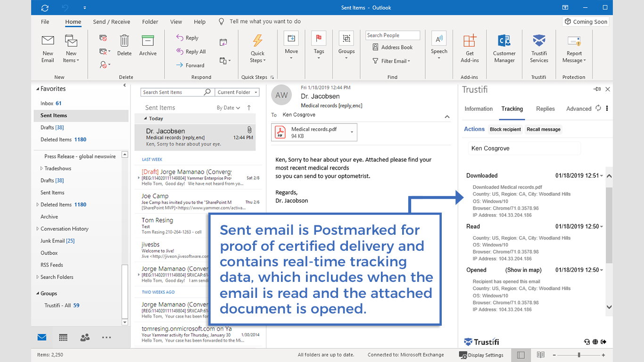This screenshot has height=362, width=644.
Task: Switch to the Mail view icon
Action: coord(42,337)
